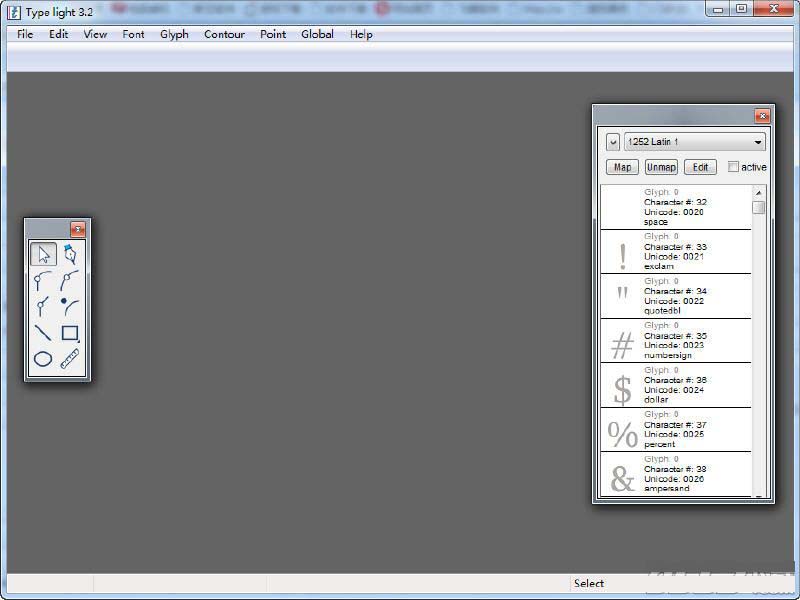The height and width of the screenshot is (600, 800).
Task: Select the quotedbl glyph thumbnail
Action: [x=622, y=293]
